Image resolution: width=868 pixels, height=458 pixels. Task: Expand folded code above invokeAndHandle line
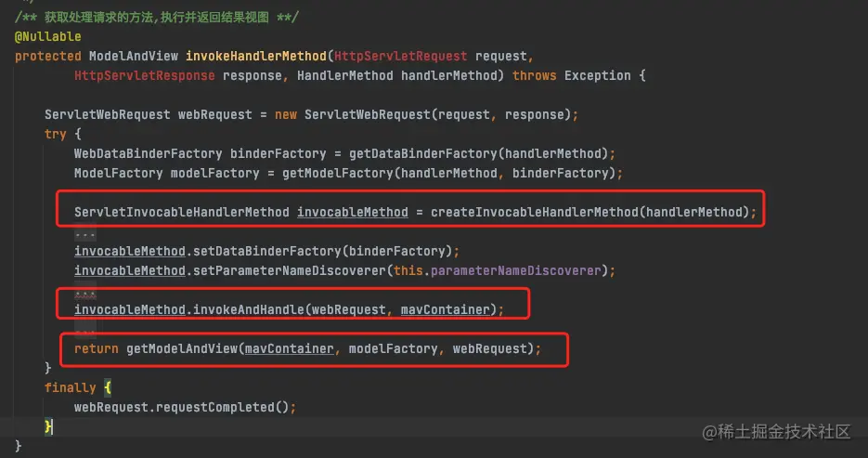point(85,294)
